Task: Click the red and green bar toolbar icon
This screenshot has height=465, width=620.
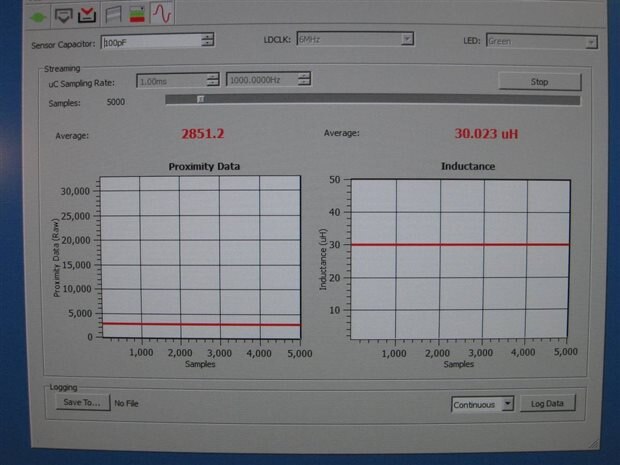Action: click(x=137, y=14)
